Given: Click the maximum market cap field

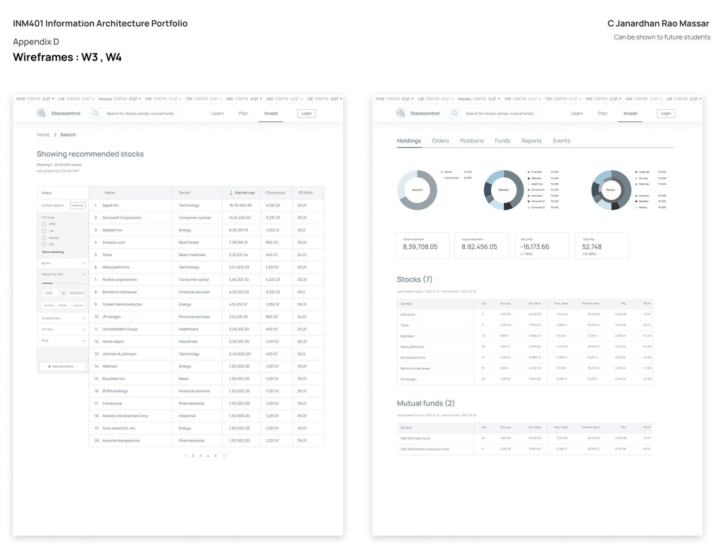Looking at the screenshot, I should pos(76,293).
